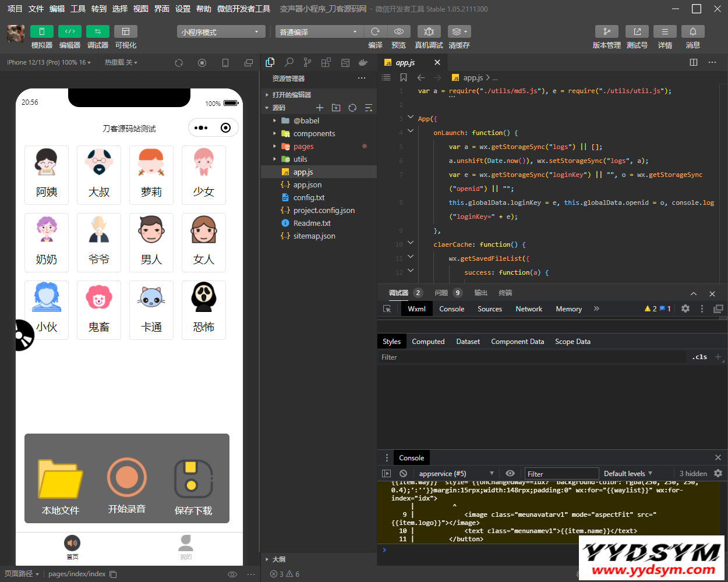728x582 pixels.
Task: Open the mini program mode dropdown
Action: [221, 32]
